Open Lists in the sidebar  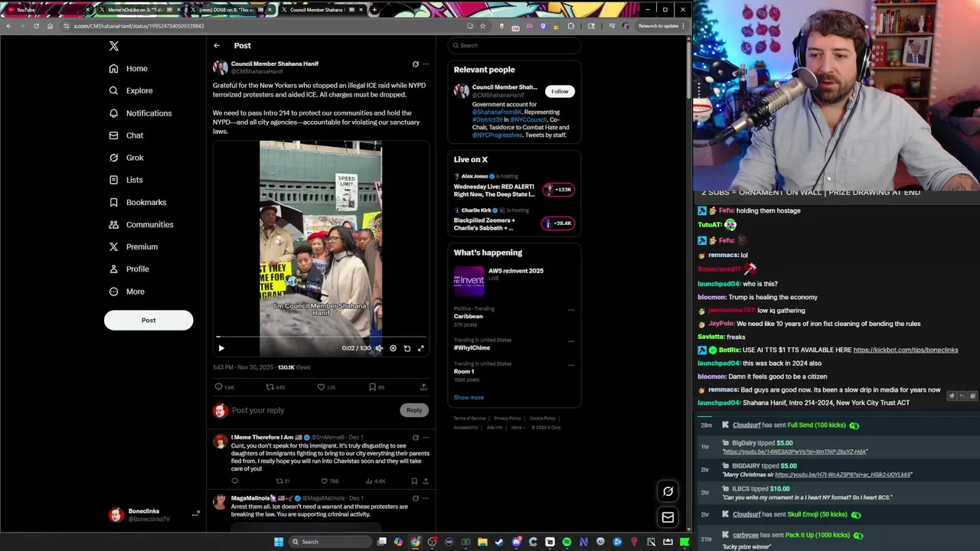[x=126, y=180]
